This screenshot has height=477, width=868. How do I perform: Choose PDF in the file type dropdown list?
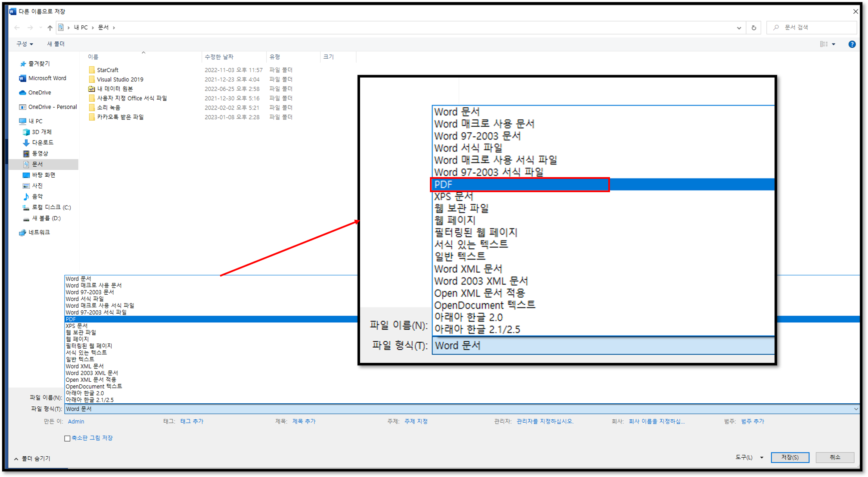211,319
